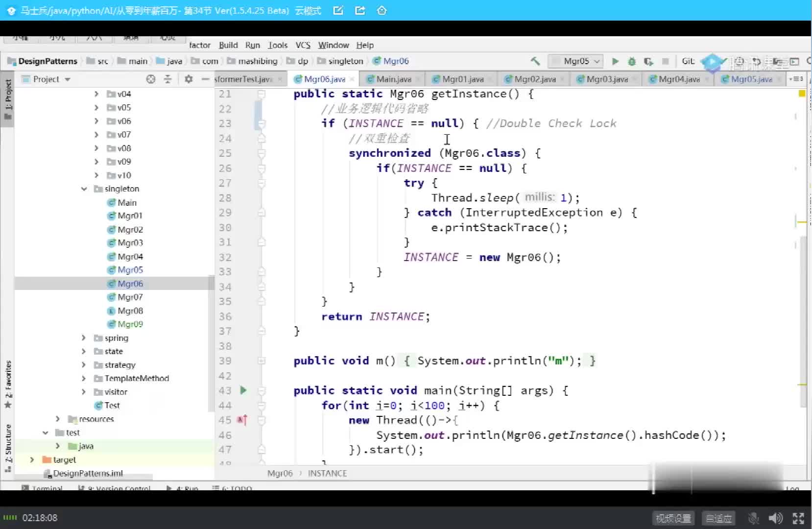This screenshot has width=812, height=529.
Task: Hide the Project panel with minus icon
Action: pyautogui.click(x=205, y=79)
